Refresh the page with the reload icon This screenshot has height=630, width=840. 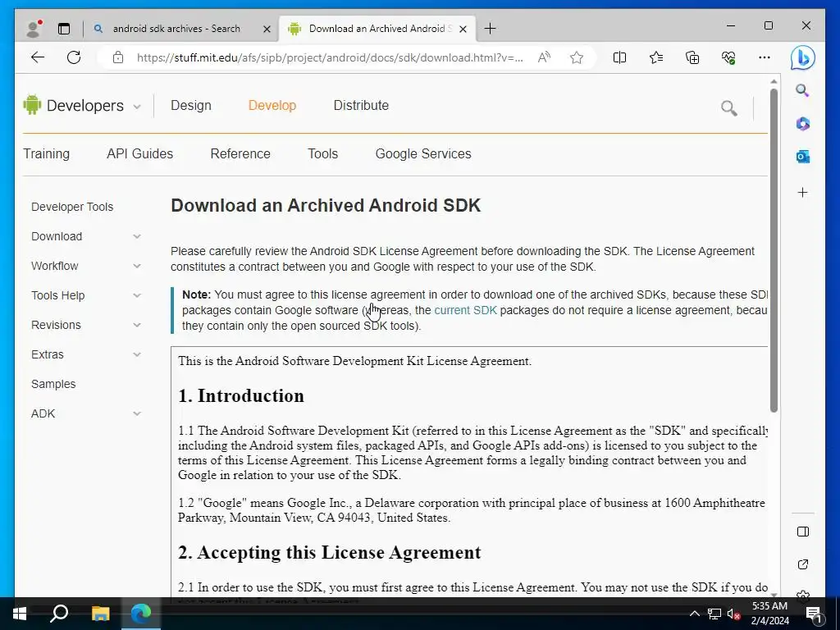(x=74, y=57)
